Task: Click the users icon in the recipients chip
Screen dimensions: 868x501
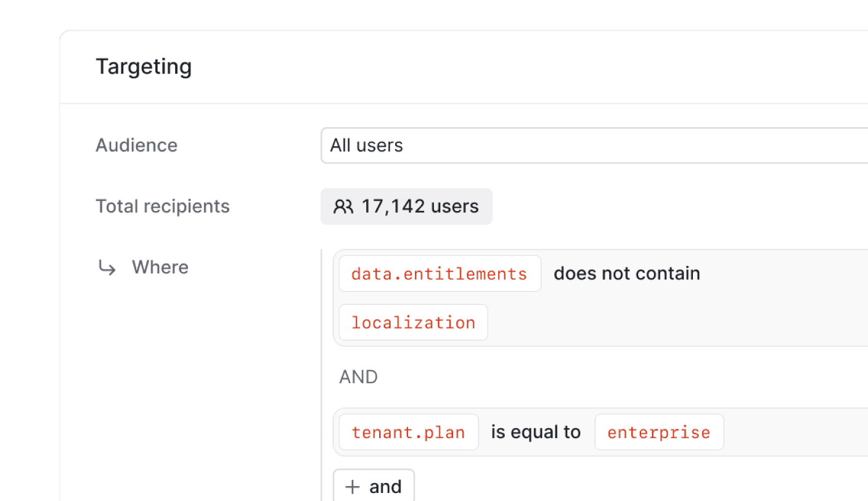Action: click(x=344, y=207)
